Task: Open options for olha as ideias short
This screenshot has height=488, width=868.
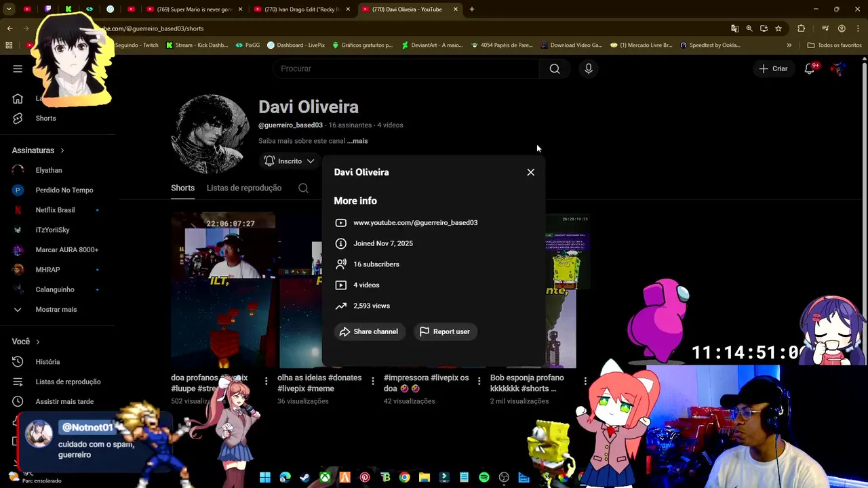Action: pos(372,381)
